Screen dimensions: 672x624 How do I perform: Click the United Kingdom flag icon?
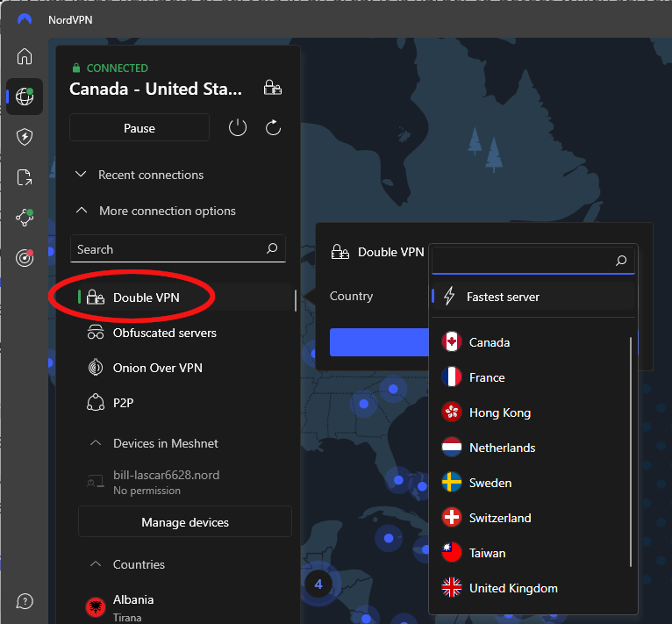coord(452,588)
